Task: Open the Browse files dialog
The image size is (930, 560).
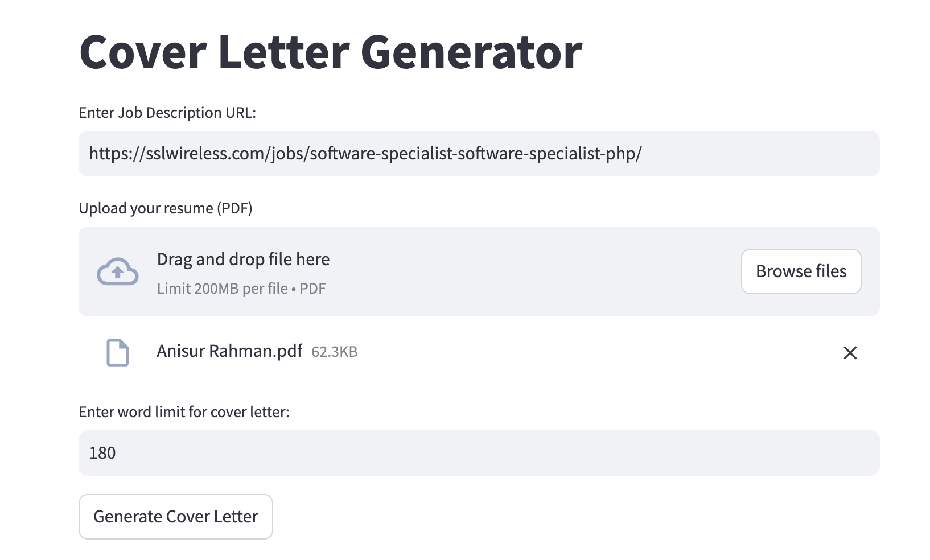Action: point(801,271)
